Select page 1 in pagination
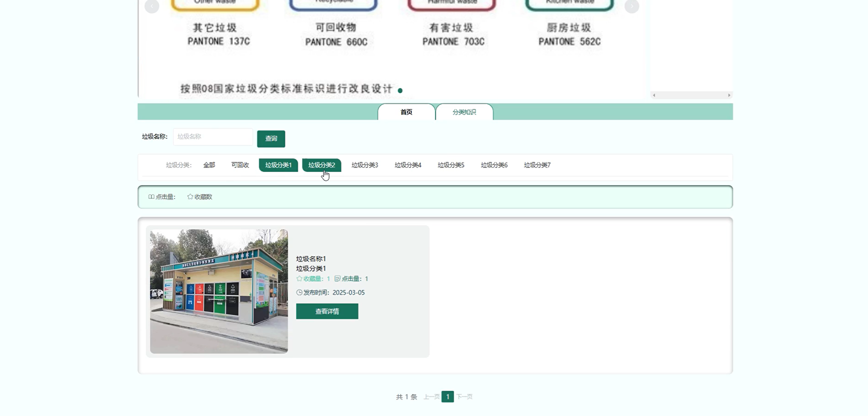The height and width of the screenshot is (416, 868). pyautogui.click(x=448, y=397)
